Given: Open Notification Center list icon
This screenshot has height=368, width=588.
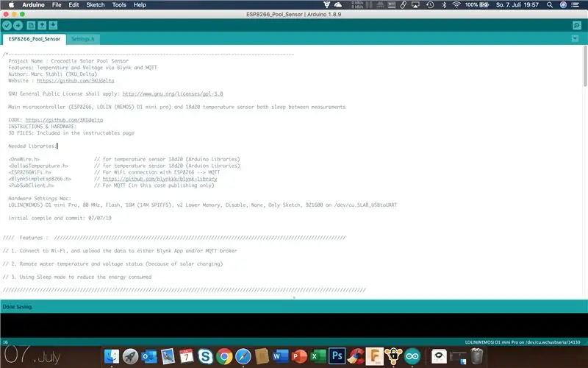Looking at the screenshot, I should click(575, 5).
